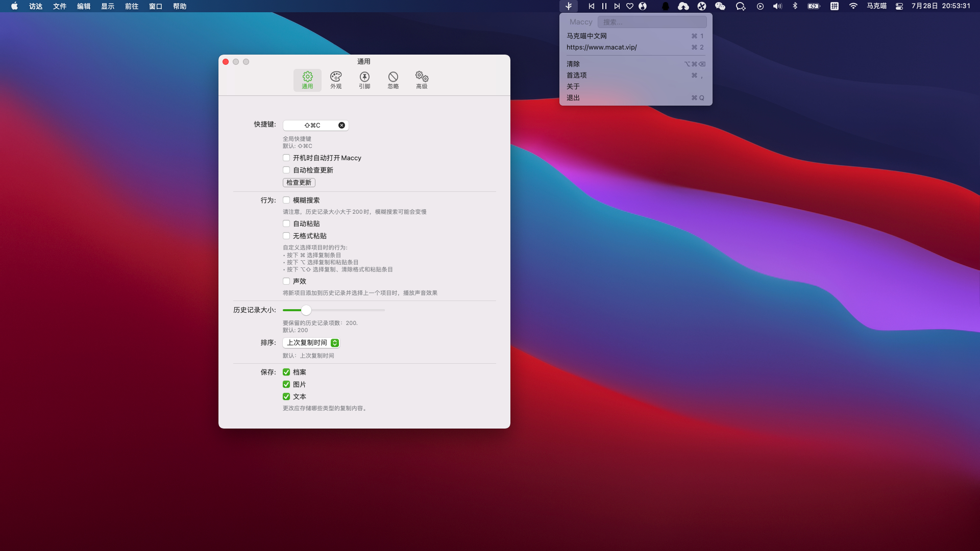Screen dimensions: 980x551
Task: Click the history size slider knob
Action: [x=306, y=310]
